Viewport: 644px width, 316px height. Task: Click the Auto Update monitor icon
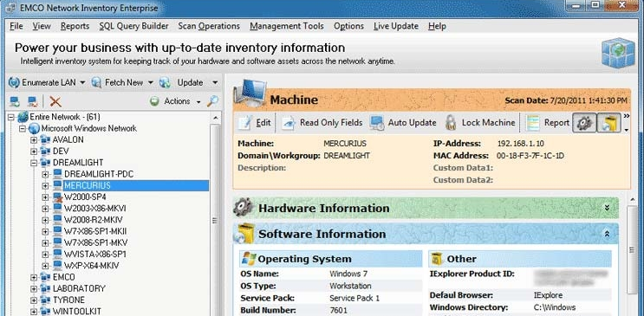pos(377,123)
